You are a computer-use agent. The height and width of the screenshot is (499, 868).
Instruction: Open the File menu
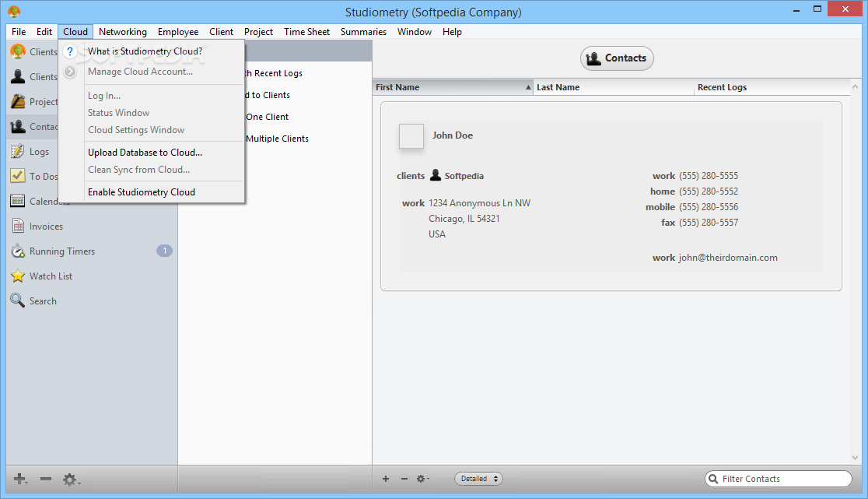click(x=19, y=32)
